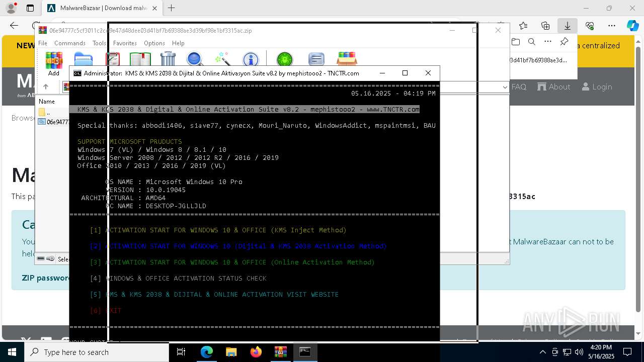Click the WinRAR Add toolbar icon
Image resolution: width=644 pixels, height=362 pixels.
tap(54, 60)
